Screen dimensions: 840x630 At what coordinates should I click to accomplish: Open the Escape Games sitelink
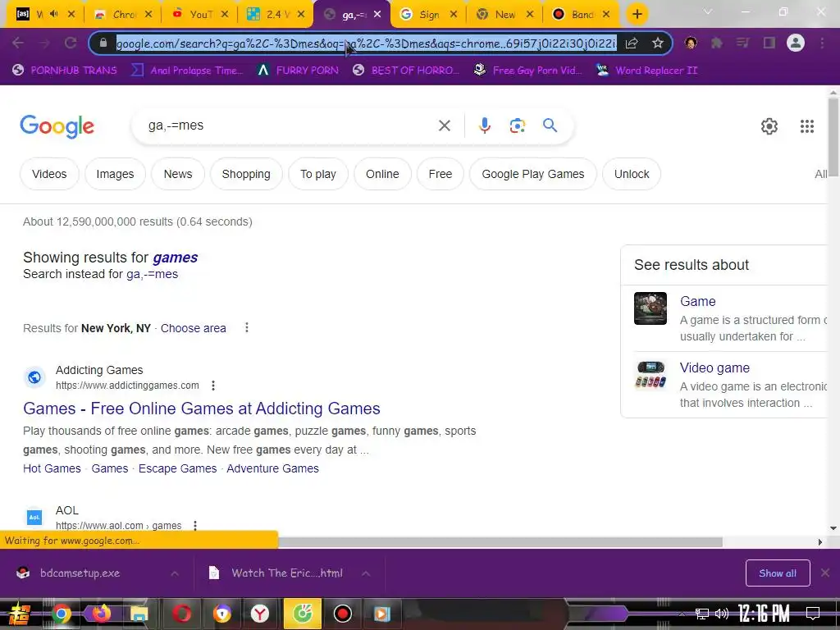pyautogui.click(x=178, y=468)
